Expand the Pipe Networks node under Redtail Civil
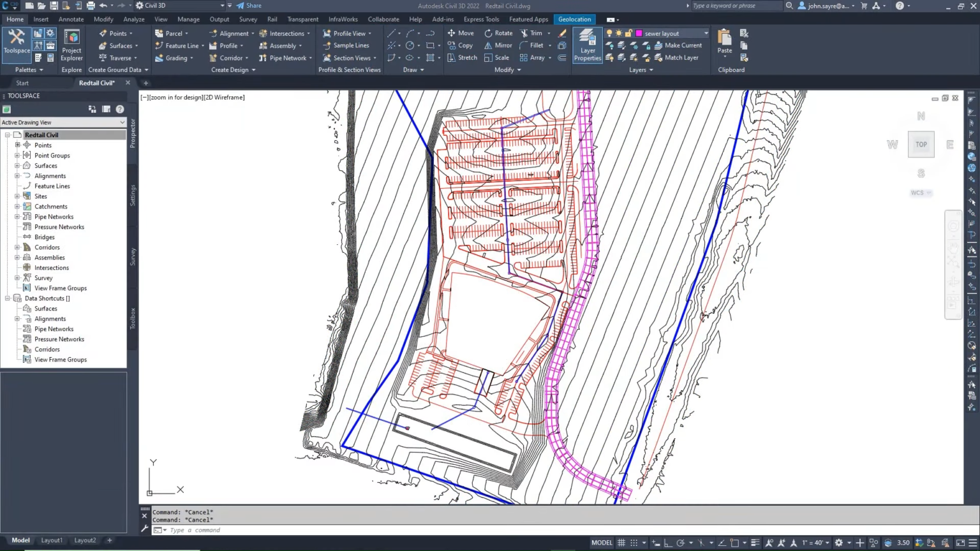The width and height of the screenshot is (980, 551). tap(18, 217)
